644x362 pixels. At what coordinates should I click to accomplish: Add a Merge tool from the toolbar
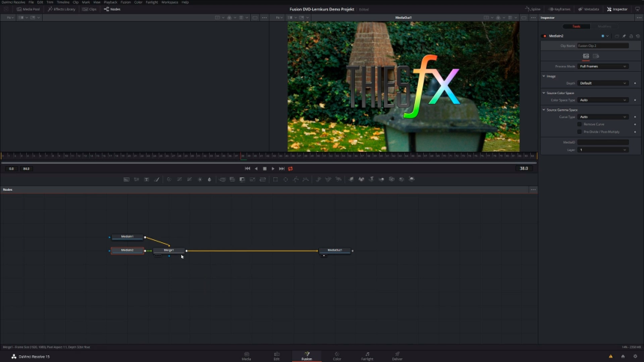click(222, 180)
